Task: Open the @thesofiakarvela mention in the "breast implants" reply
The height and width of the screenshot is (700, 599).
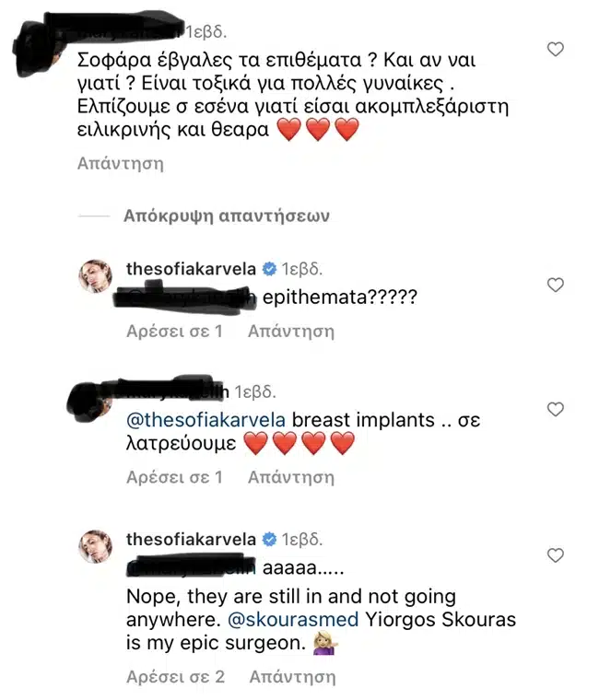Action: click(x=206, y=420)
